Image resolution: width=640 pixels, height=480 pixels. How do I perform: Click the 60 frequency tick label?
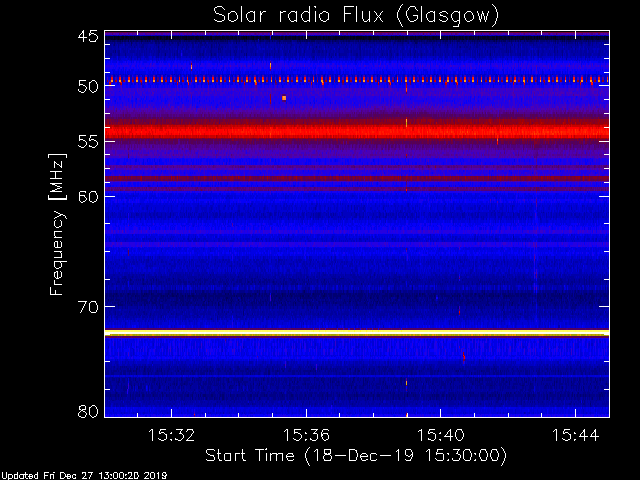tap(88, 197)
